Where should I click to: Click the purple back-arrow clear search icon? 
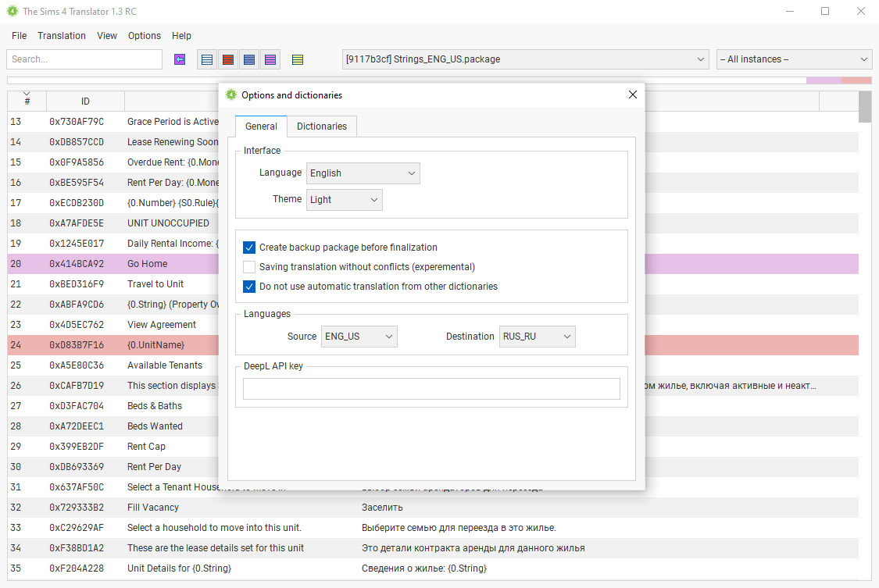[180, 59]
